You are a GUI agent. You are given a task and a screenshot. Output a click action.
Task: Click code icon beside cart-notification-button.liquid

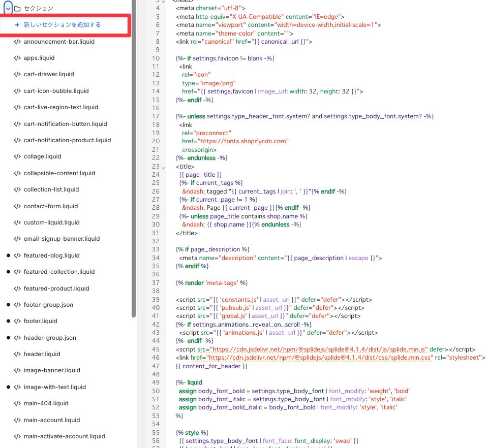(x=17, y=124)
